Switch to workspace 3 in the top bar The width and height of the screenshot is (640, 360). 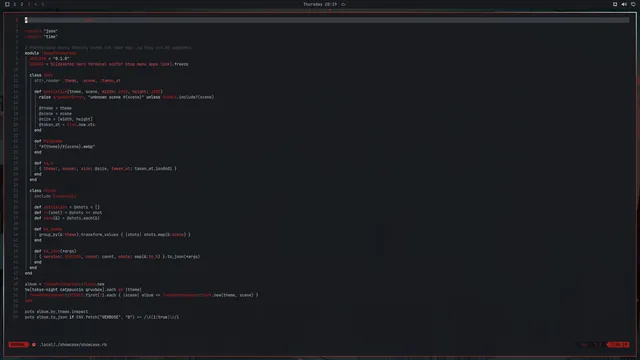(29, 4)
